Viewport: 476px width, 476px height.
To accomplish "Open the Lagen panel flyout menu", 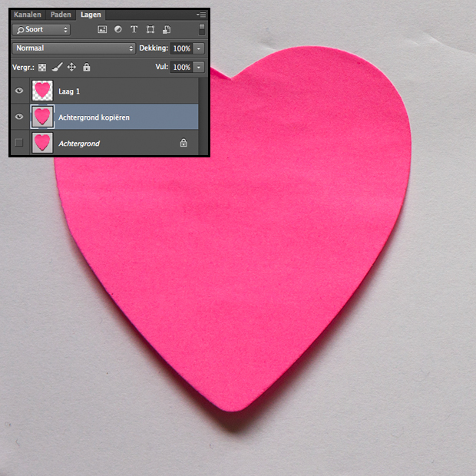I will click(201, 15).
